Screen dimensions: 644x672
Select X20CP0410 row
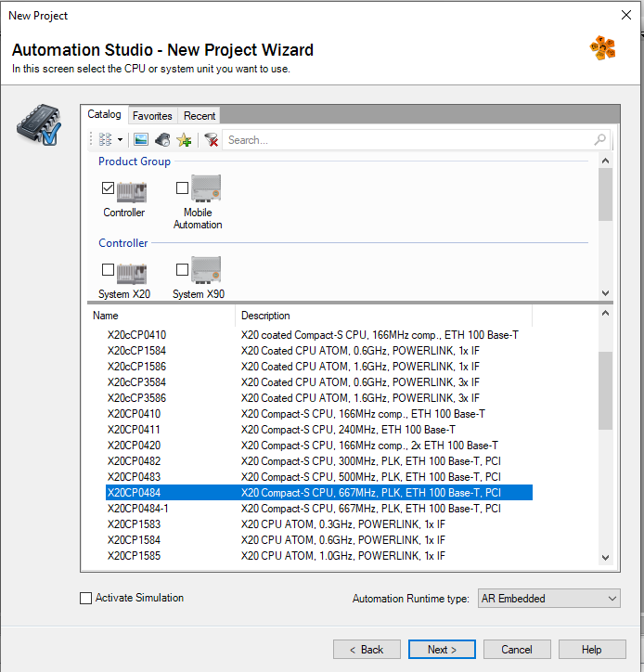(x=319, y=414)
